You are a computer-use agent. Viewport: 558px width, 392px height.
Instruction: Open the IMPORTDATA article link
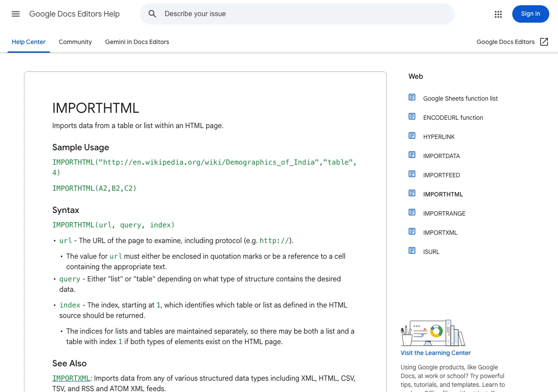[x=442, y=156]
